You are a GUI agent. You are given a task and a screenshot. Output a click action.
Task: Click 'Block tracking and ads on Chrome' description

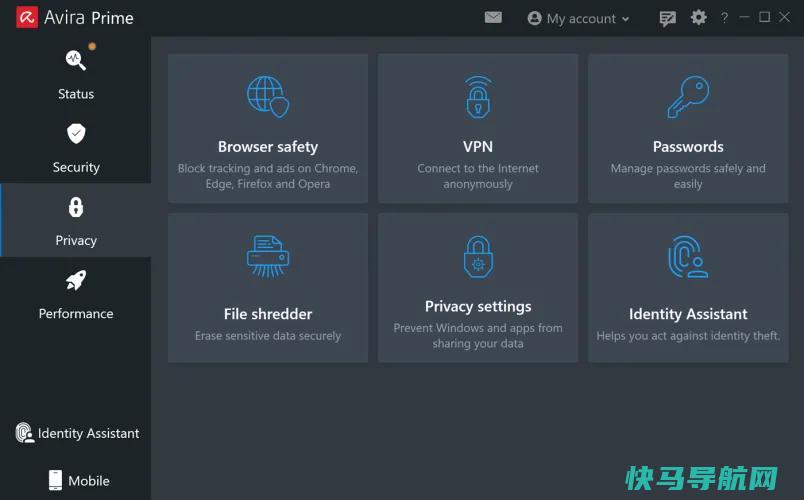click(x=268, y=176)
